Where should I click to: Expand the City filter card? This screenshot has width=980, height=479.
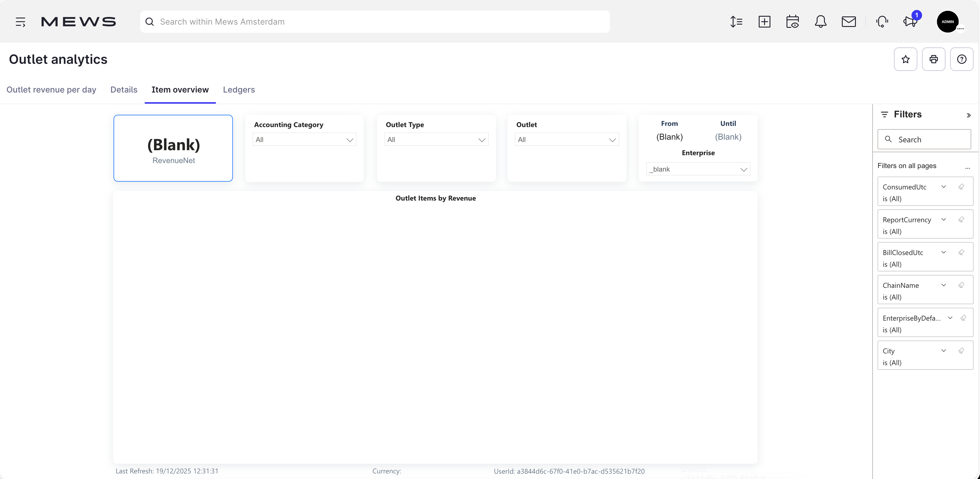pos(943,350)
